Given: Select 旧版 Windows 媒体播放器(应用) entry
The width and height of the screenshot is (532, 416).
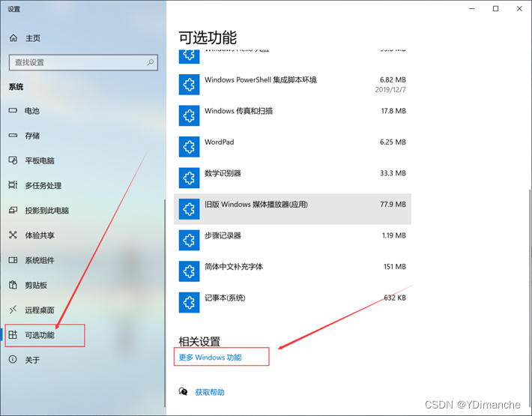Looking at the screenshot, I should pyautogui.click(x=292, y=209).
